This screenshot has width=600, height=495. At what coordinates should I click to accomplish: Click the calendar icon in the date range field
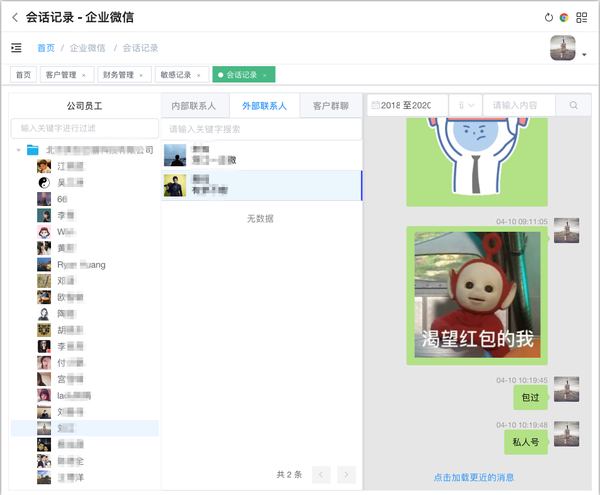click(x=375, y=105)
